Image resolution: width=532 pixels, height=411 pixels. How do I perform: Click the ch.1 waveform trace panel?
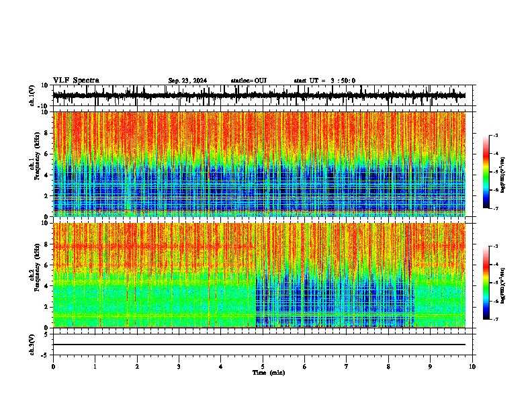coord(263,95)
